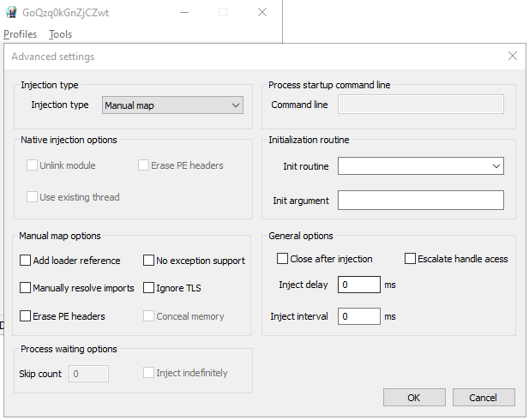
Task: Close the Advanced settings dialog
Action: (x=513, y=56)
